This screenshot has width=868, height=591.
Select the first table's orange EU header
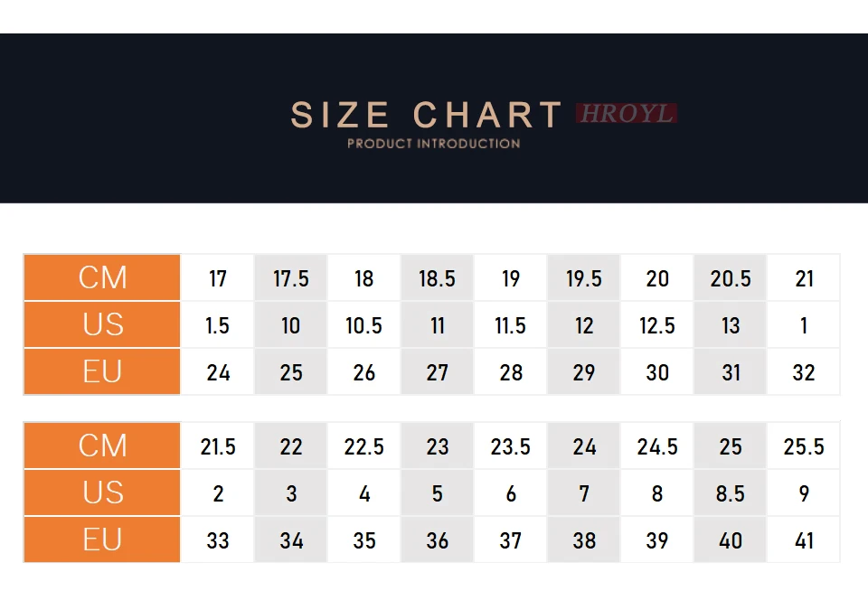click(x=102, y=371)
